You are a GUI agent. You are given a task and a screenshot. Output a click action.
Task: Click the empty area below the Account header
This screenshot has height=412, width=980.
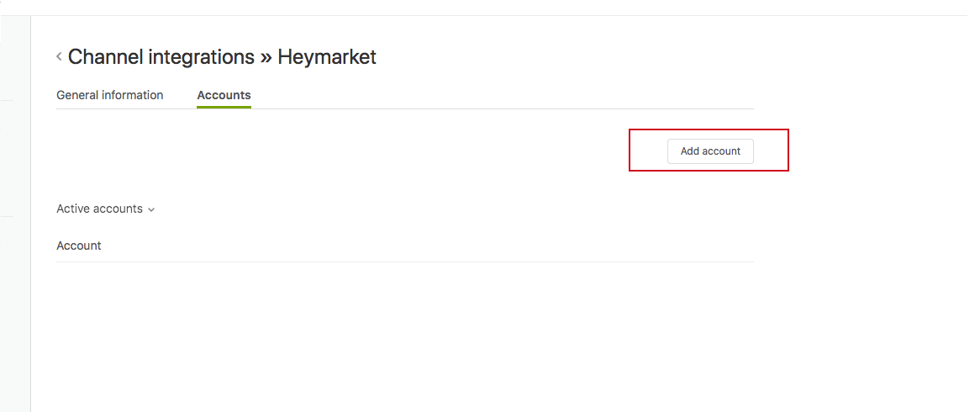click(403, 328)
